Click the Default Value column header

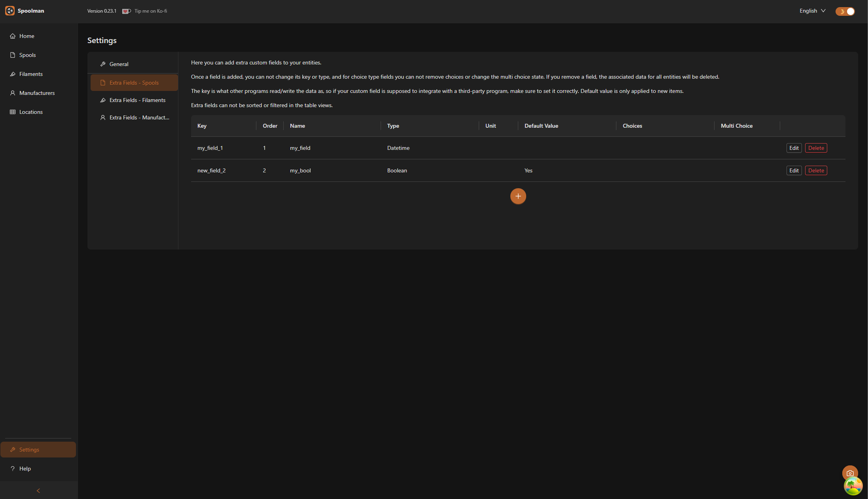point(567,126)
